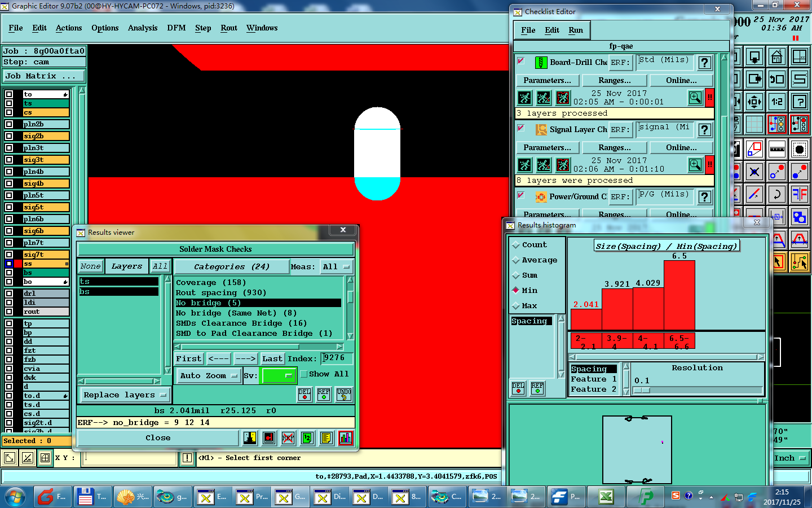The height and width of the screenshot is (508, 812).
Task: Click Parameters button under Board-Drill Checks
Action: pos(548,81)
